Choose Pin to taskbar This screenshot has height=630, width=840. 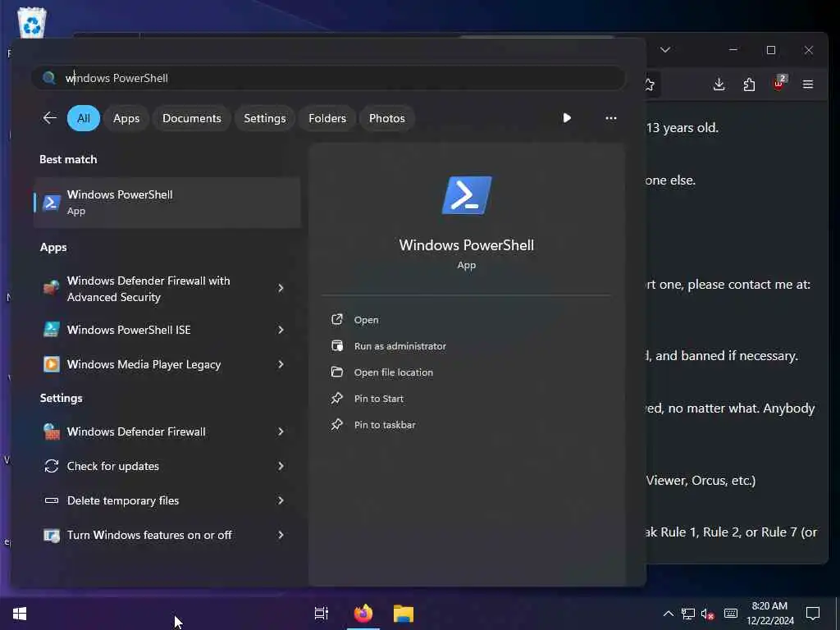[x=385, y=425]
